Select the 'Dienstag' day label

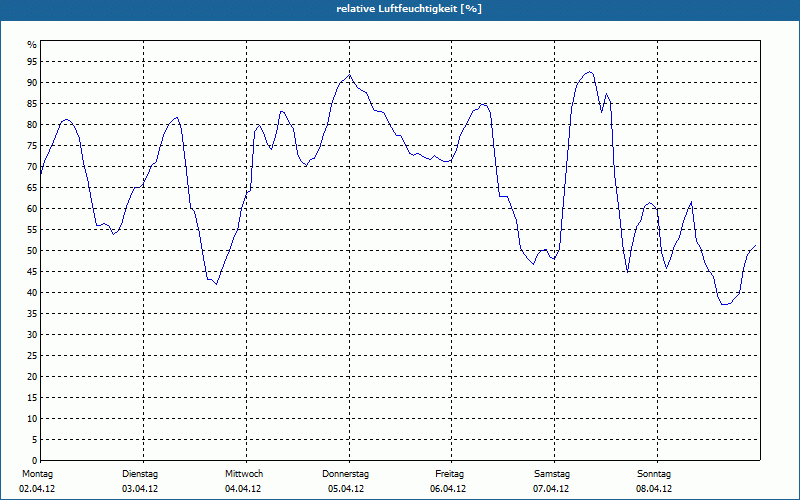(x=140, y=474)
